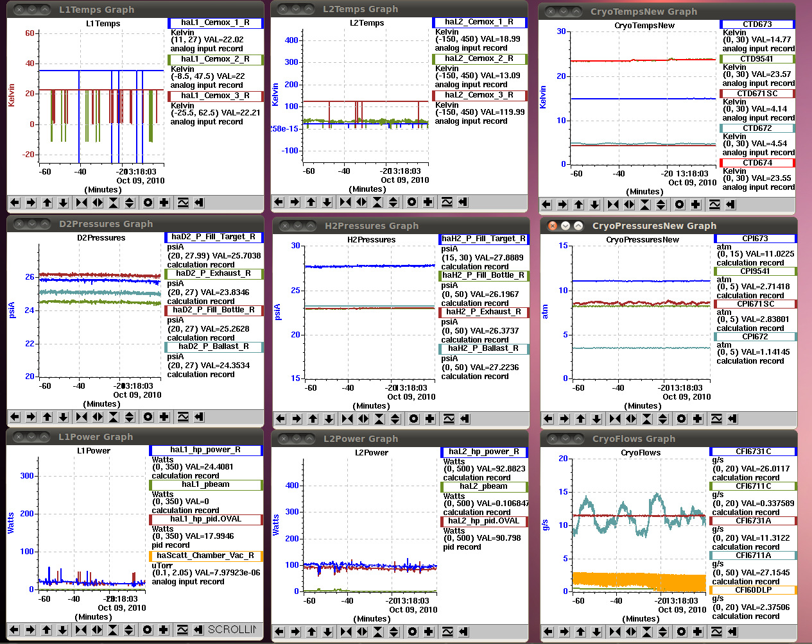
Task: Pan right in the CryoTempsNew Graph toolbar
Action: [x=562, y=205]
